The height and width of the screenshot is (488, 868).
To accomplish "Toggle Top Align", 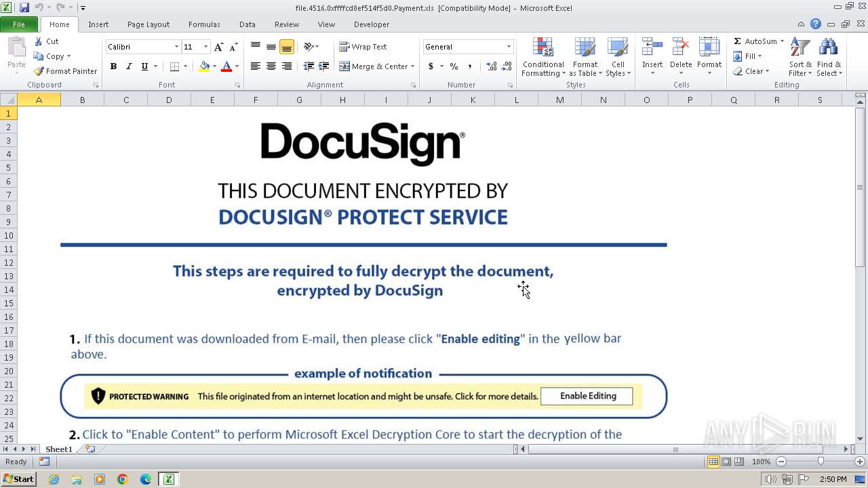I will click(256, 47).
